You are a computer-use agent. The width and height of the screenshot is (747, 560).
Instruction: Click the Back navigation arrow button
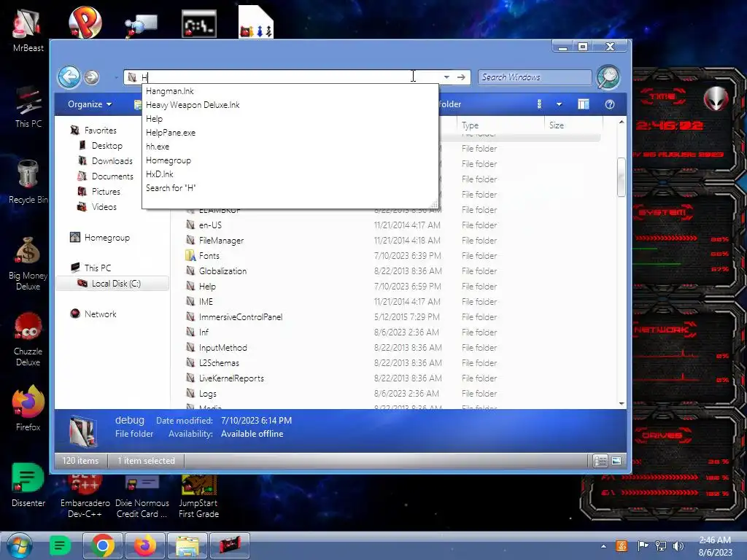(69, 77)
